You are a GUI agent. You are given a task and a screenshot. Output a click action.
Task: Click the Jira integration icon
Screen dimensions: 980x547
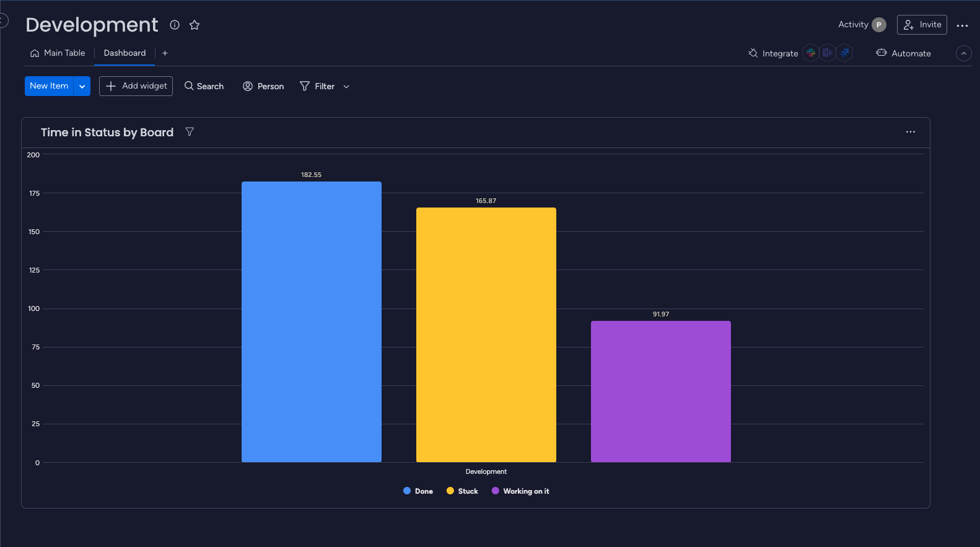(x=844, y=53)
